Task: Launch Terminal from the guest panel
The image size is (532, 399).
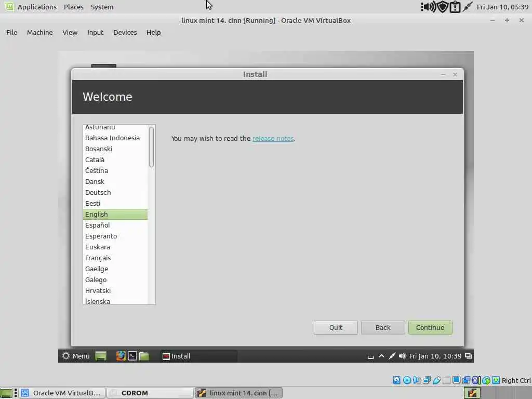Action: pyautogui.click(x=132, y=356)
